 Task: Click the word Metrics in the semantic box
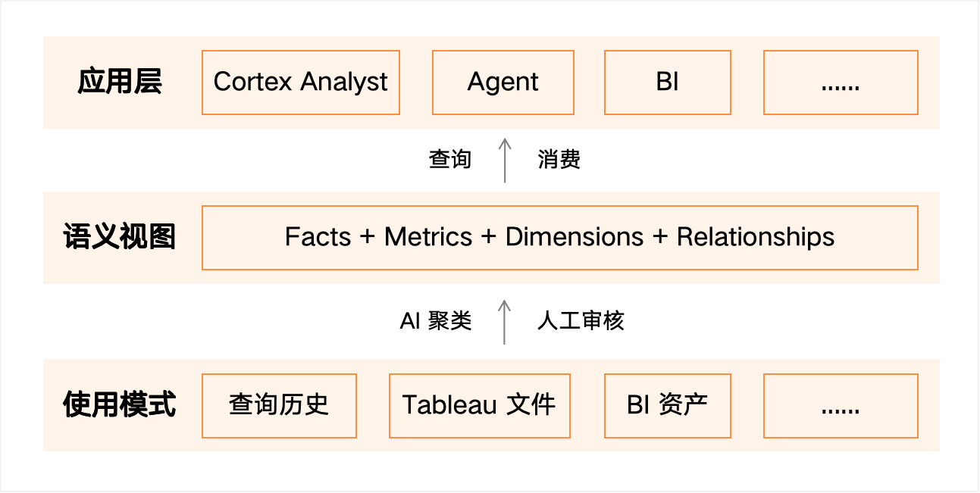coord(429,237)
